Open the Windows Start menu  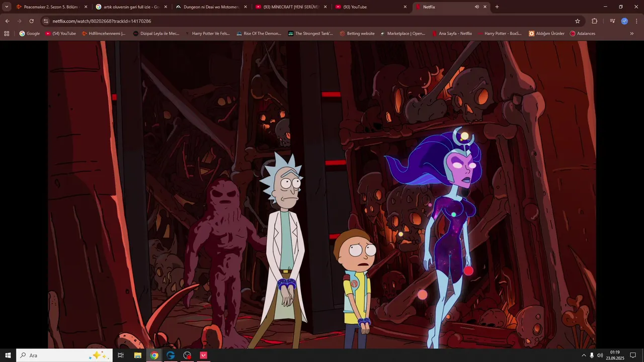(8, 355)
